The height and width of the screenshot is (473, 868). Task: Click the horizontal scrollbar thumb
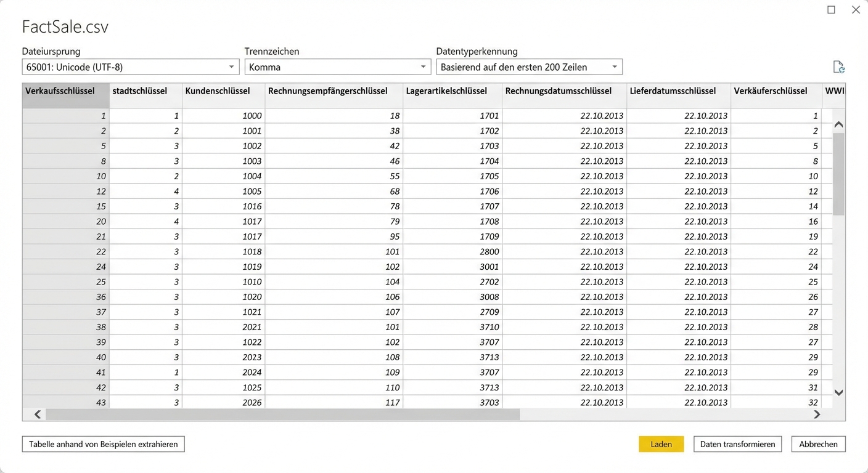click(x=282, y=414)
